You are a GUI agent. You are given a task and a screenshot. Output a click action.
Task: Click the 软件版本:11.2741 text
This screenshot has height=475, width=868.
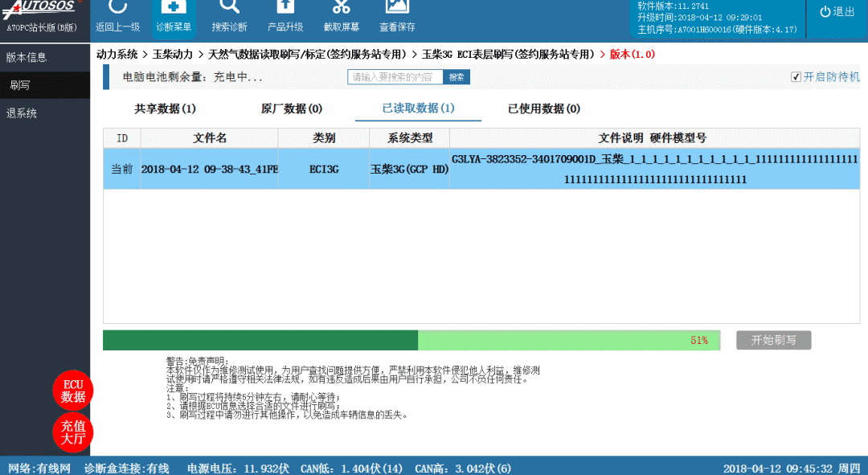pos(673,6)
